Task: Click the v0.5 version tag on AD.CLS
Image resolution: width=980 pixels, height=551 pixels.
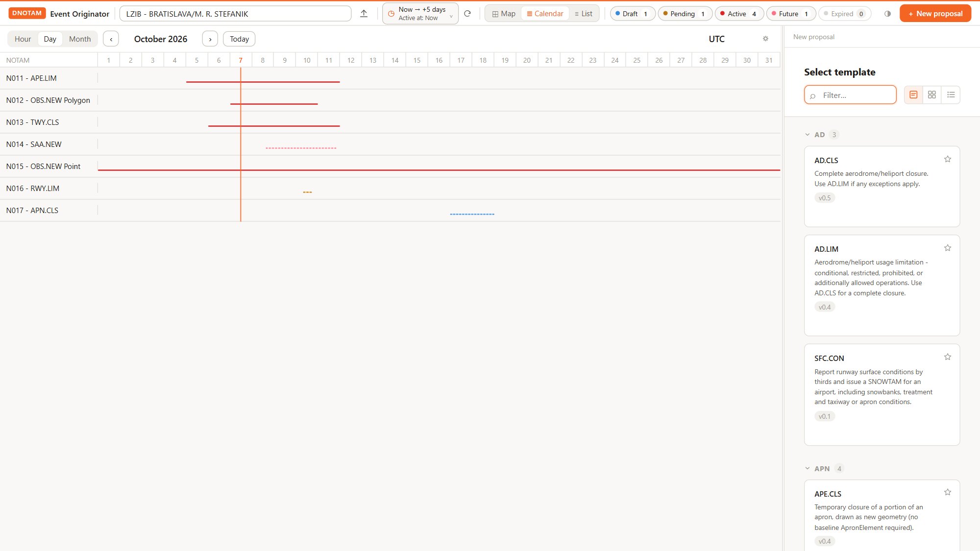Action: [825, 198]
